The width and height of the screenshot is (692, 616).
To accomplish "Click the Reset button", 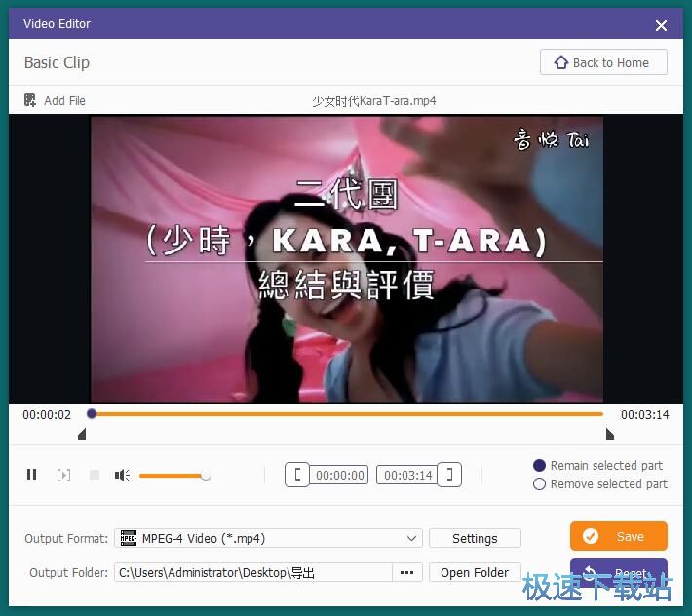I will tap(619, 572).
